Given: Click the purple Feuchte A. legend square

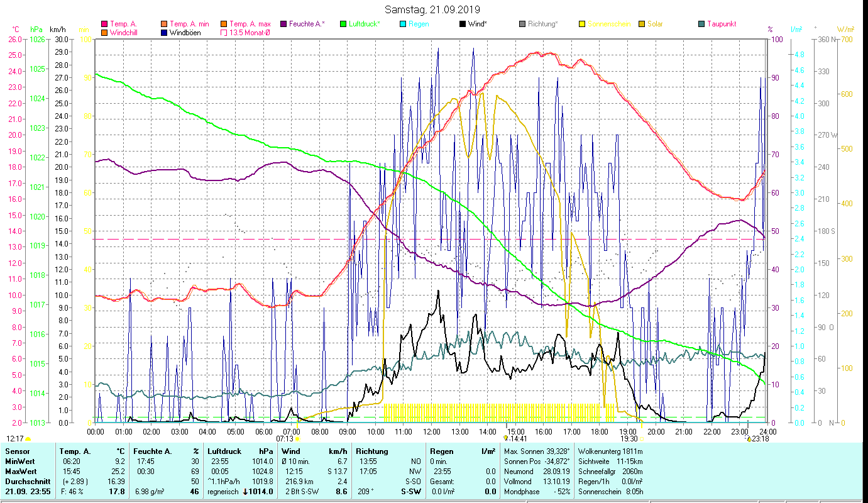Looking at the screenshot, I should click(283, 25).
